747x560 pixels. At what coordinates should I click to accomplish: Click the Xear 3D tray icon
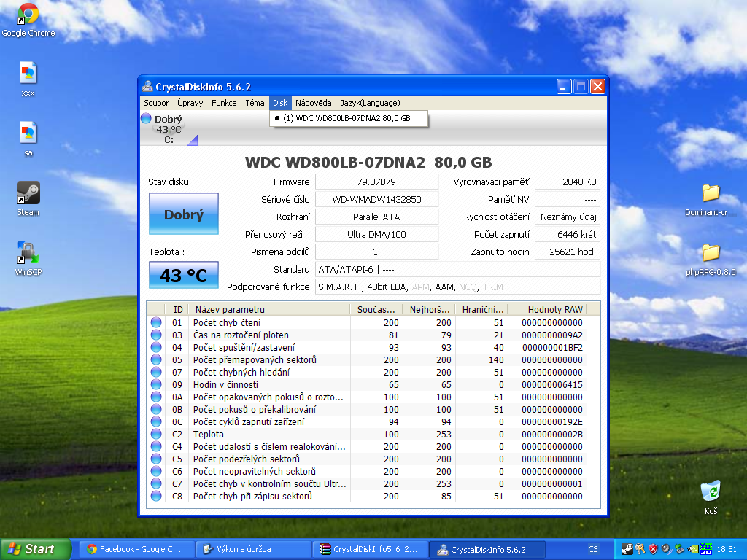click(x=705, y=549)
